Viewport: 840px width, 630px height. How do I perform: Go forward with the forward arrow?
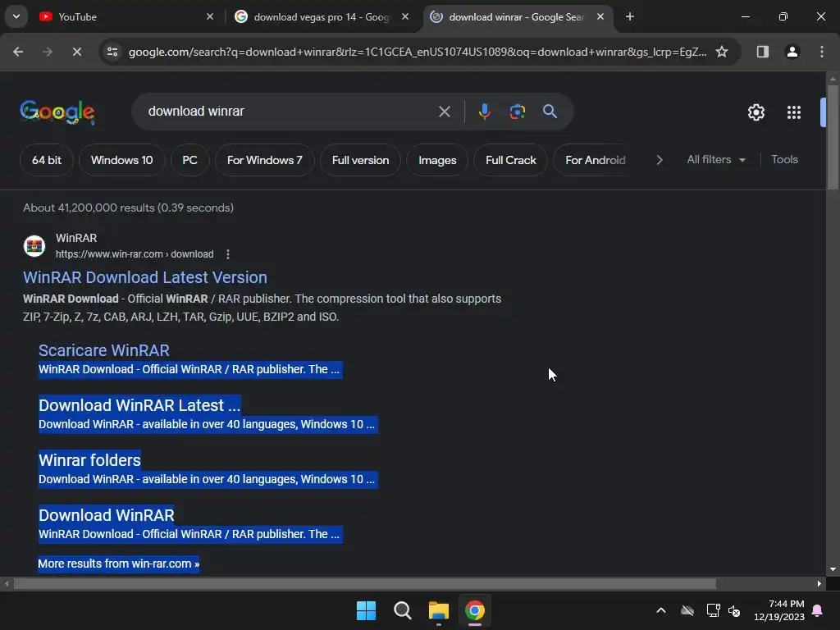tap(48, 52)
